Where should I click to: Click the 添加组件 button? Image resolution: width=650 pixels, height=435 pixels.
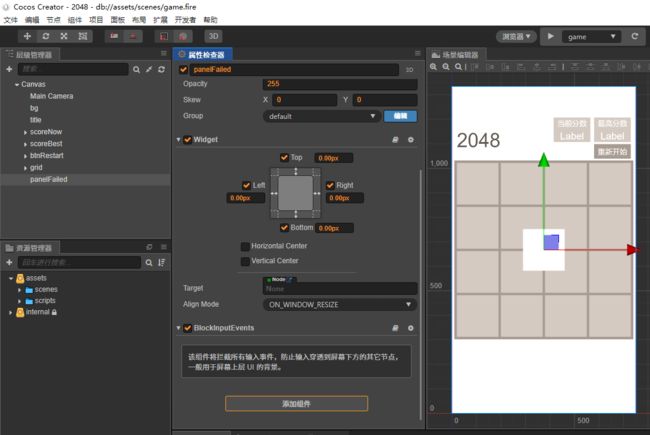(x=296, y=403)
